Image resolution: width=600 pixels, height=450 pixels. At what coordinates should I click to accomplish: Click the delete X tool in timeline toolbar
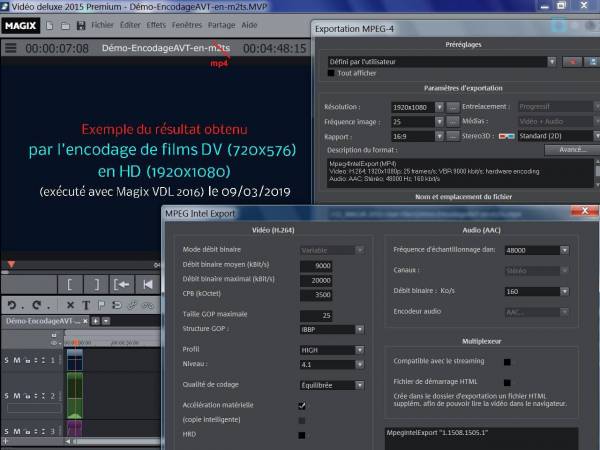tap(72, 305)
